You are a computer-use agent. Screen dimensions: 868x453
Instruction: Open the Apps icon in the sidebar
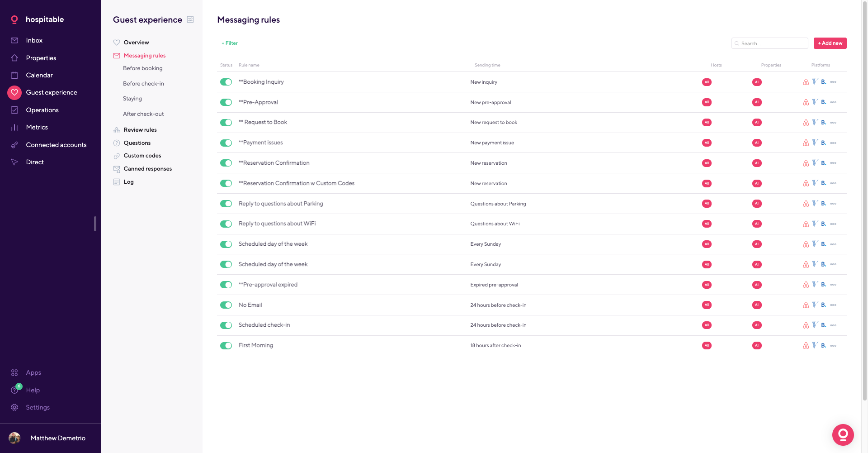point(14,372)
